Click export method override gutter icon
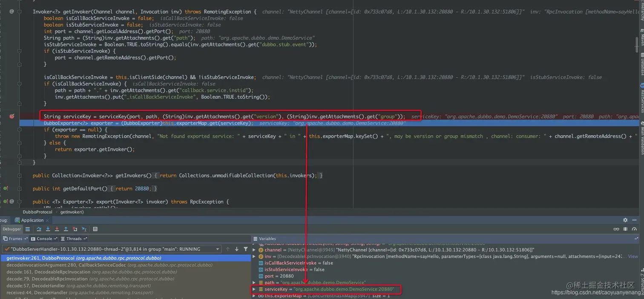Image resolution: width=644 pixels, height=299 pixels. [x=6, y=202]
